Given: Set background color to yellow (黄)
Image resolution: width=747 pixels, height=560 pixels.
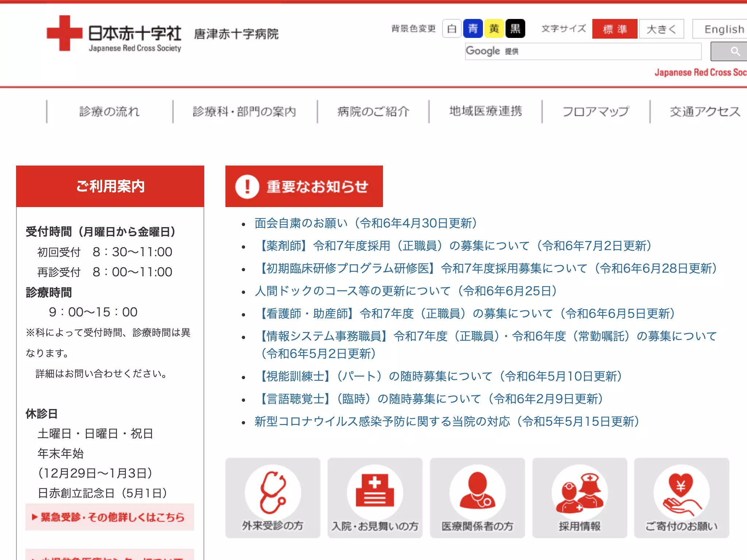Looking at the screenshot, I should [x=494, y=28].
